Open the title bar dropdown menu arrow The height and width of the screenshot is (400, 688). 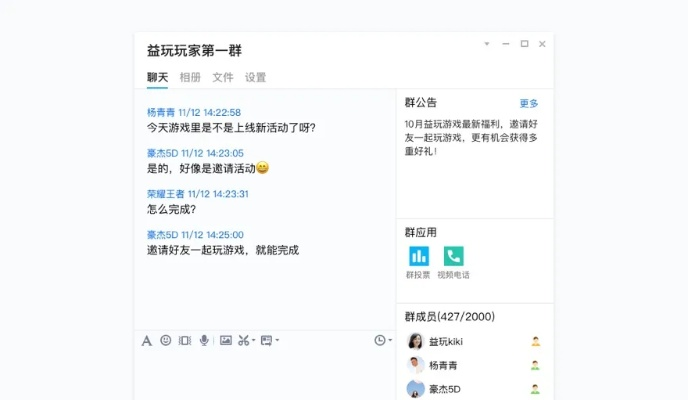487,44
